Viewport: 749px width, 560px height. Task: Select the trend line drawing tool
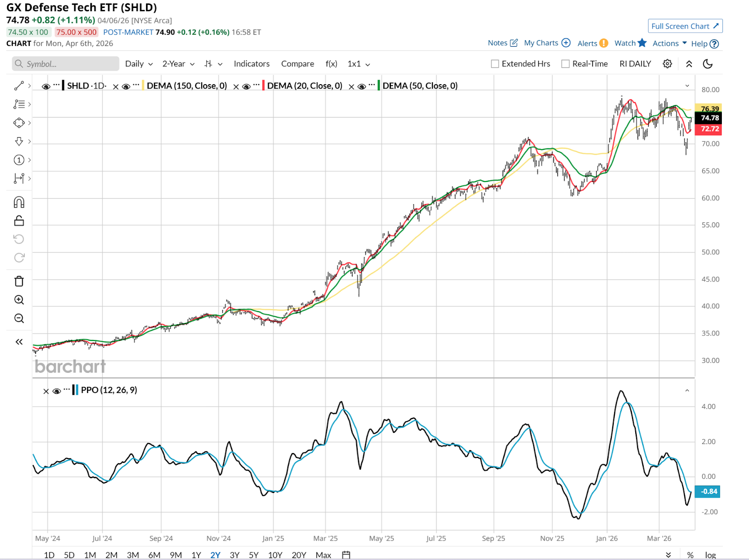[19, 86]
